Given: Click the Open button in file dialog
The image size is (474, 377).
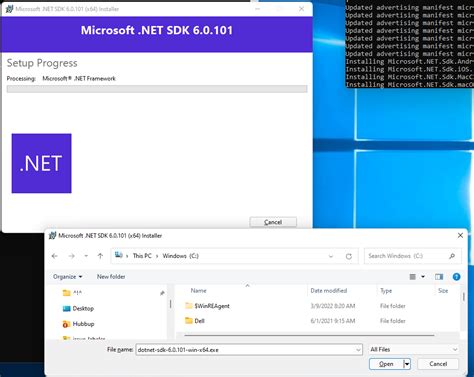Looking at the screenshot, I should click(386, 364).
